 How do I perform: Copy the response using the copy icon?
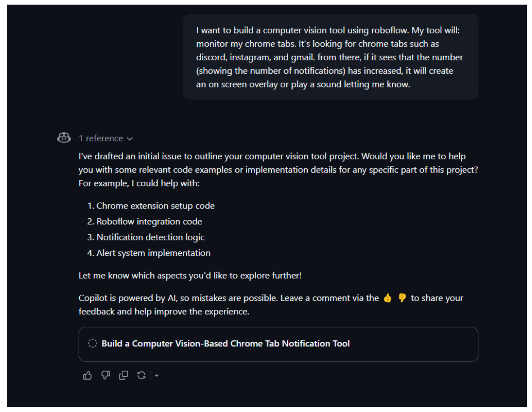123,375
